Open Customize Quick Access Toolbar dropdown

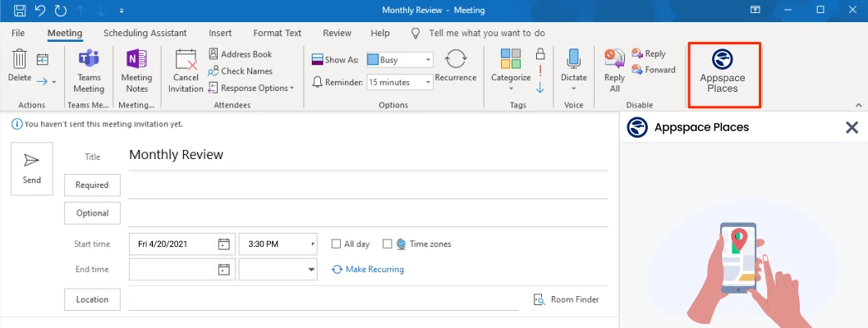tap(122, 11)
